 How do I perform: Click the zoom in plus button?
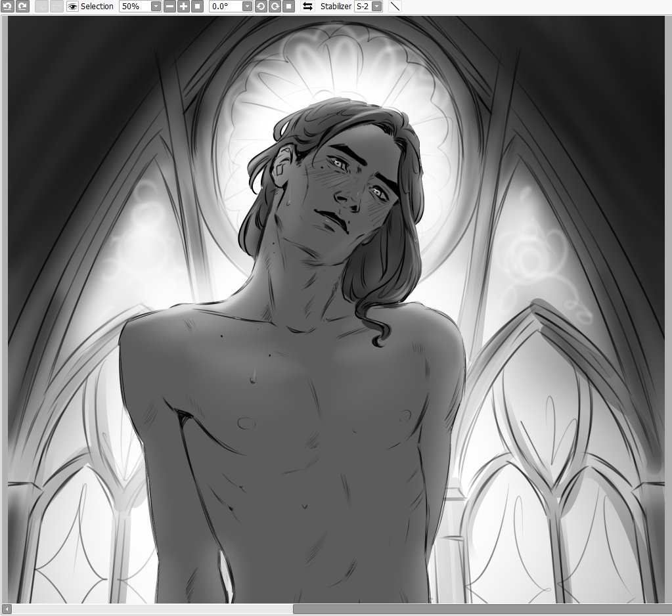[x=183, y=7]
